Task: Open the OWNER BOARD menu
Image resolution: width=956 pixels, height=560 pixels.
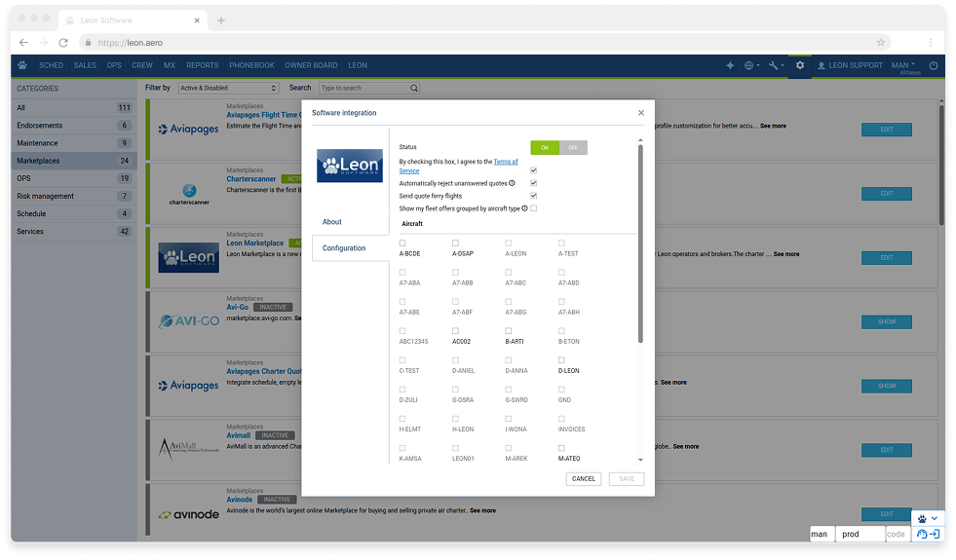Action: click(311, 65)
